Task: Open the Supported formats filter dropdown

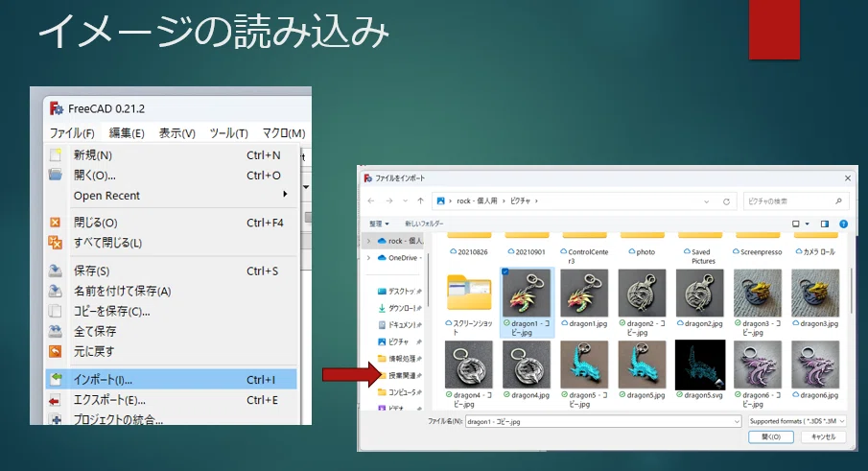Action: point(797,422)
